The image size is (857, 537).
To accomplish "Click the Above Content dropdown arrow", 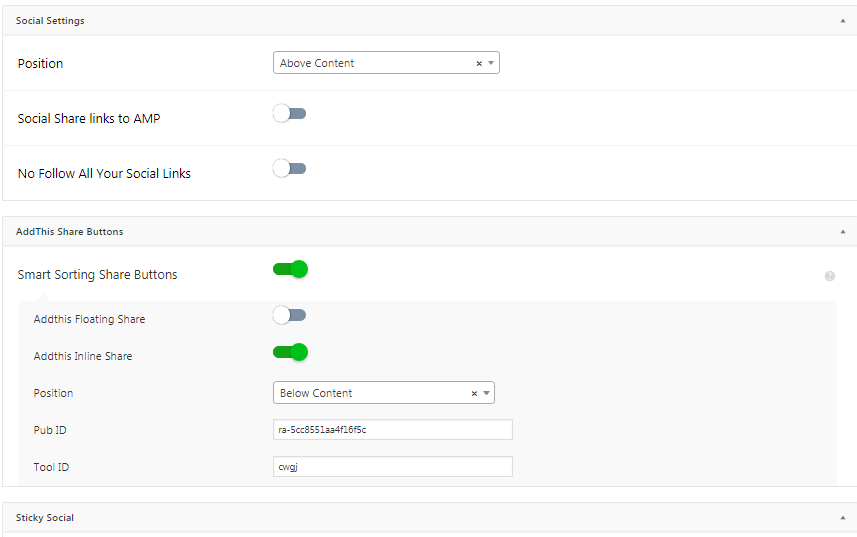I will (x=491, y=63).
